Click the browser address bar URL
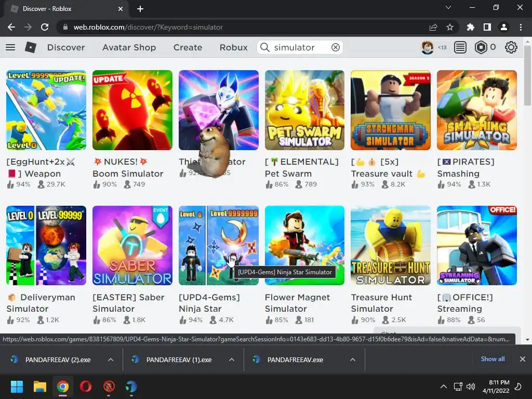This screenshot has height=399, width=532. pyautogui.click(x=148, y=27)
